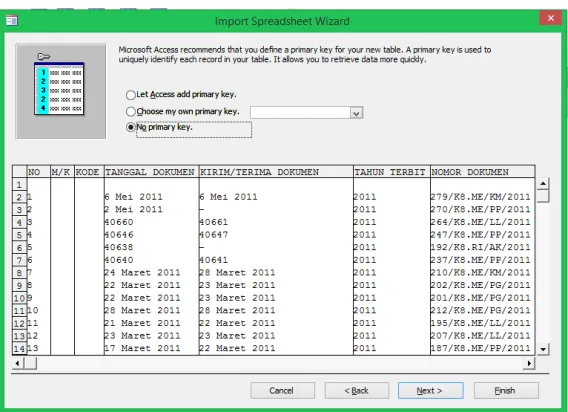Click the TANGGAL DOKUMEN column header
This screenshot has width=568, height=412.
tap(151, 172)
